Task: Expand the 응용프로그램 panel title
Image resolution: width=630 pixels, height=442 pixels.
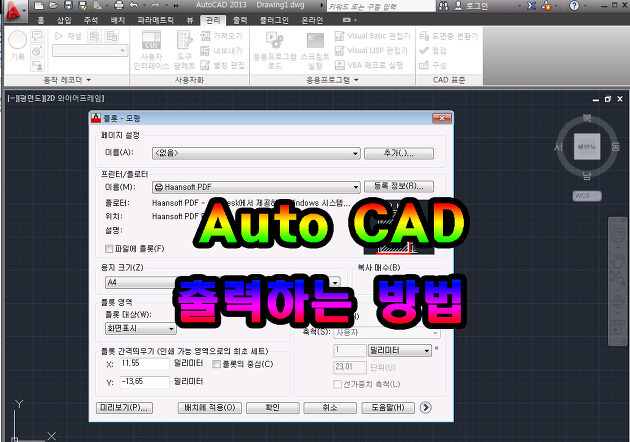Action: (x=332, y=80)
